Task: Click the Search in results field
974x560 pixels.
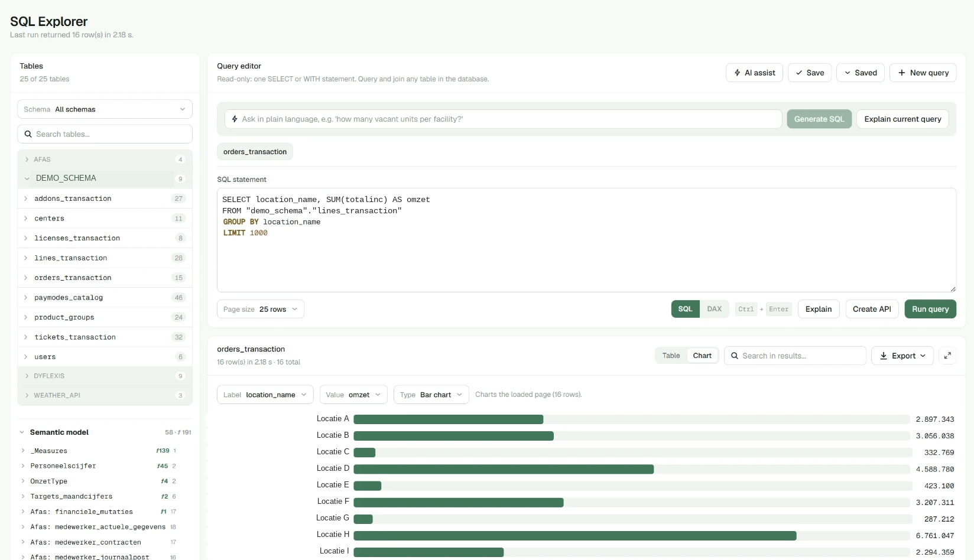Action: click(x=795, y=356)
